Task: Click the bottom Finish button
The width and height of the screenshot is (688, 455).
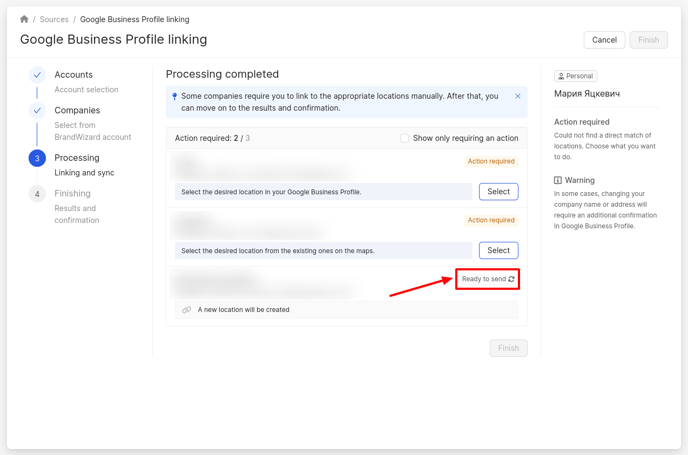Action: coord(508,348)
